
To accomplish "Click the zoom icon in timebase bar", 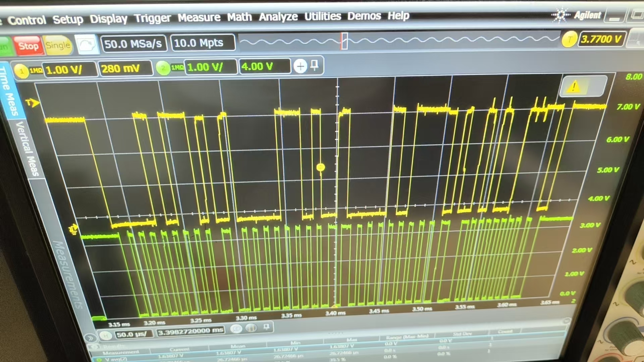I will click(x=236, y=329).
